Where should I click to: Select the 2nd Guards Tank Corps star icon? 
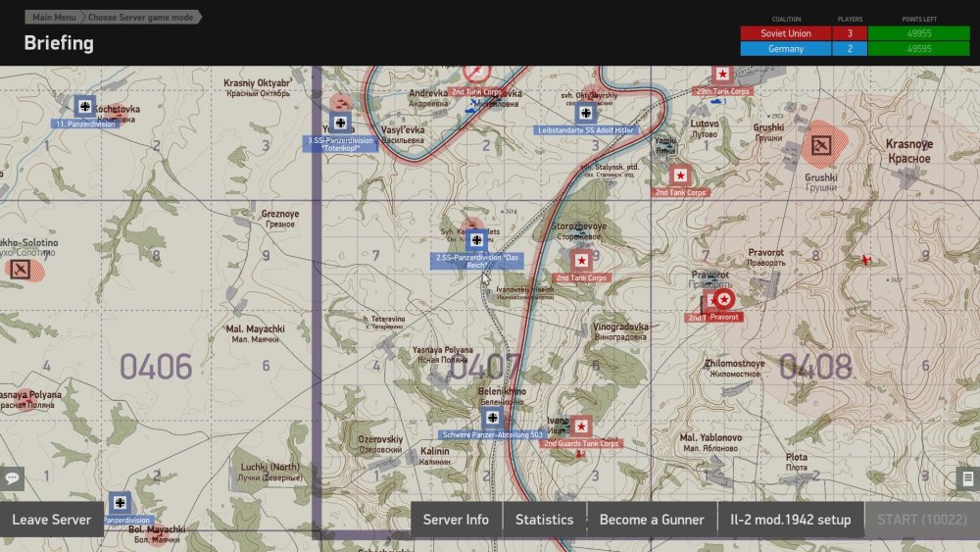point(581,427)
